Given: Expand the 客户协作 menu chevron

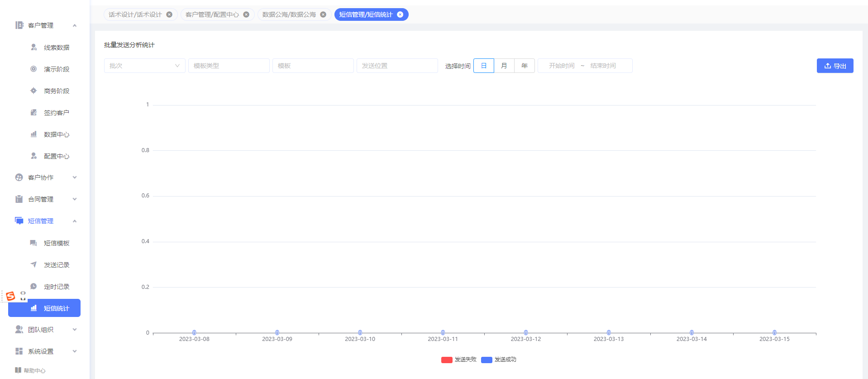Looking at the screenshot, I should point(75,178).
